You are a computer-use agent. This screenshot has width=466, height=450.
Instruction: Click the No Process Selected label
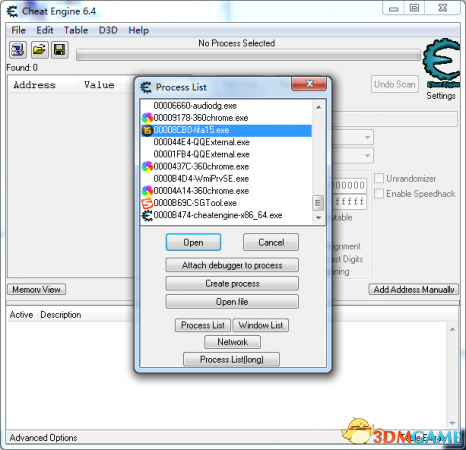(237, 43)
